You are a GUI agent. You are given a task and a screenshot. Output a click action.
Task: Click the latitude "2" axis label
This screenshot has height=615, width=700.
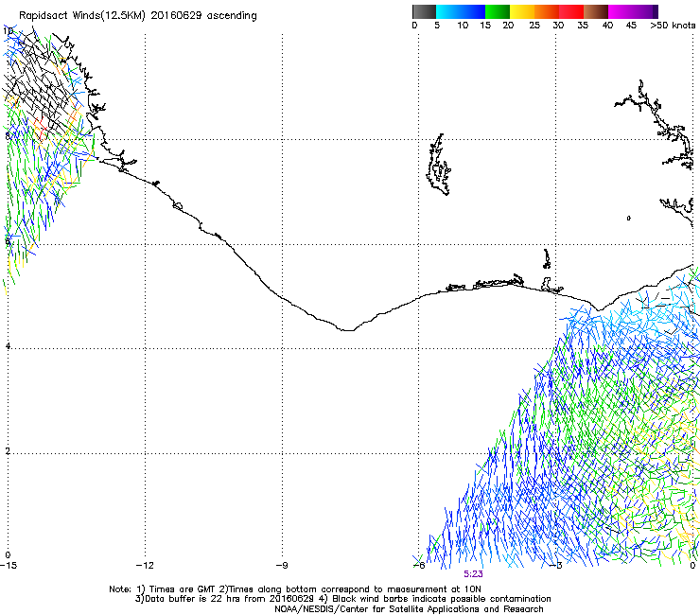pyautogui.click(x=8, y=451)
